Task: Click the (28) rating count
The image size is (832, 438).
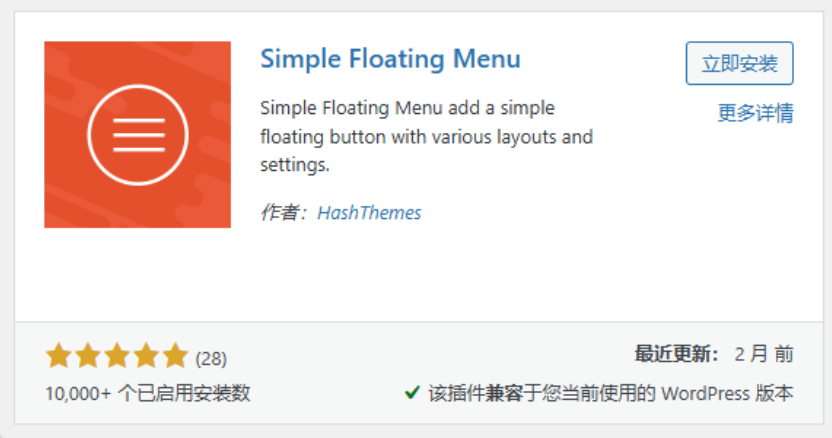Action: click(211, 359)
